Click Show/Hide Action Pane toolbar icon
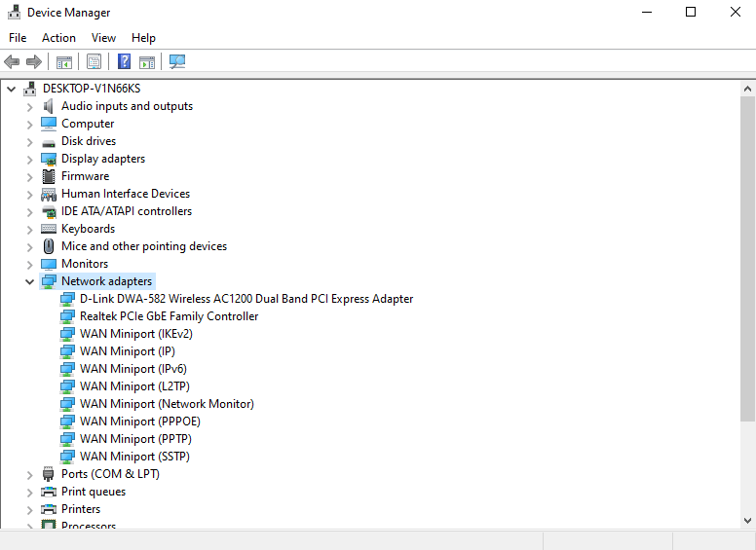The image size is (756, 550). (x=147, y=62)
